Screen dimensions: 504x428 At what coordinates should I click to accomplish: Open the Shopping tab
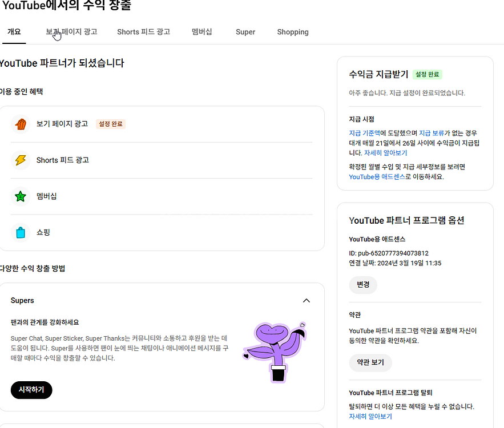coord(293,32)
